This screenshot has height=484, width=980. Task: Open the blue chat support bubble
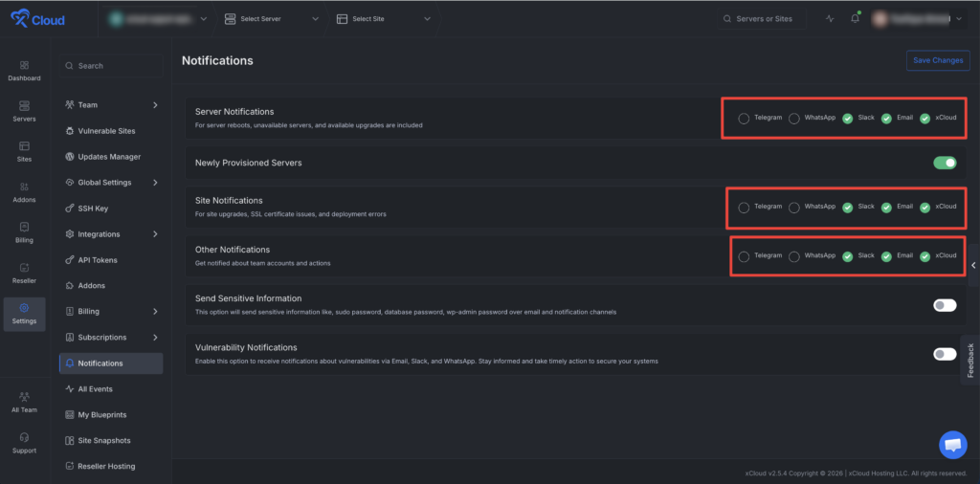coord(952,445)
